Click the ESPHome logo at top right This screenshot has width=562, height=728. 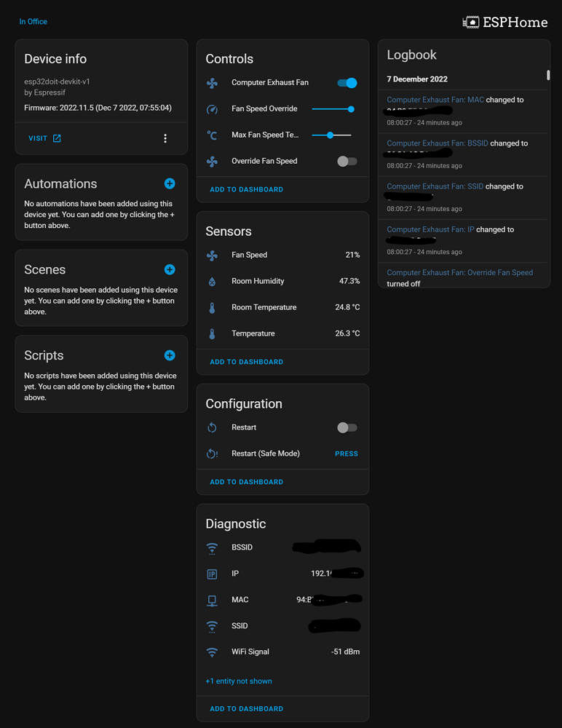tap(505, 22)
